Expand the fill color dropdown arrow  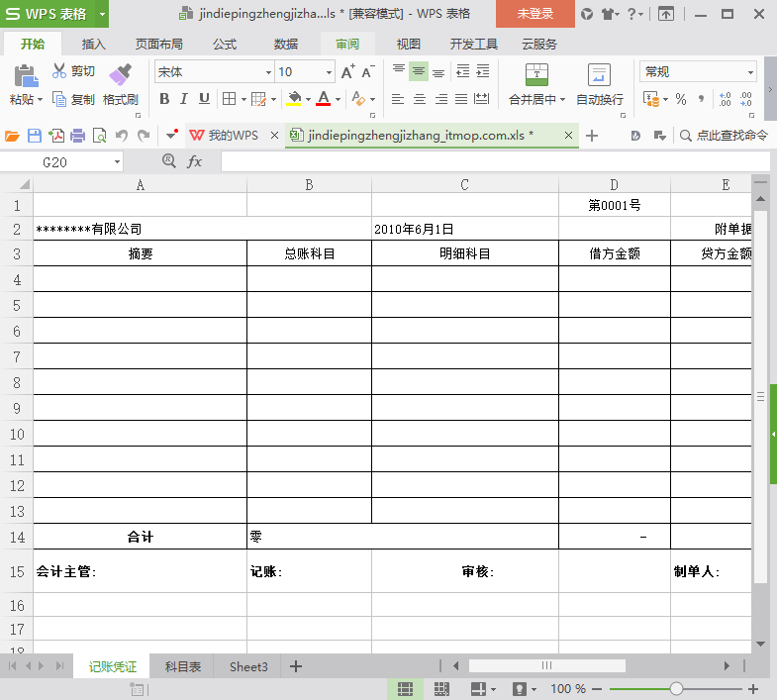point(308,99)
